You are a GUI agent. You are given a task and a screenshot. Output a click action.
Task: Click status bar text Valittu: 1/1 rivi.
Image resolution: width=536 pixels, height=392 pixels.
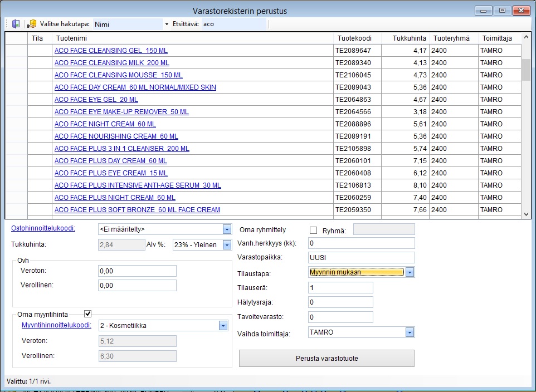29,381
